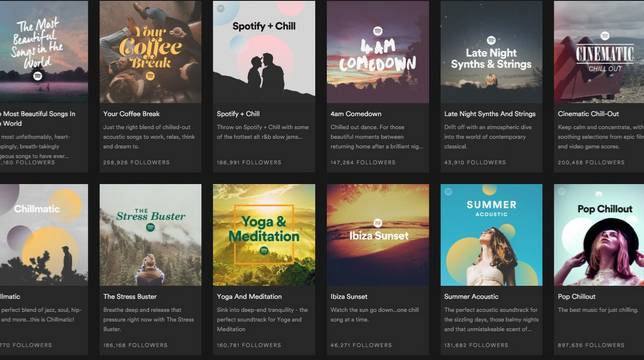Click the Ibiza Sunset title link
The width and height of the screenshot is (644, 360).
pyautogui.click(x=349, y=296)
